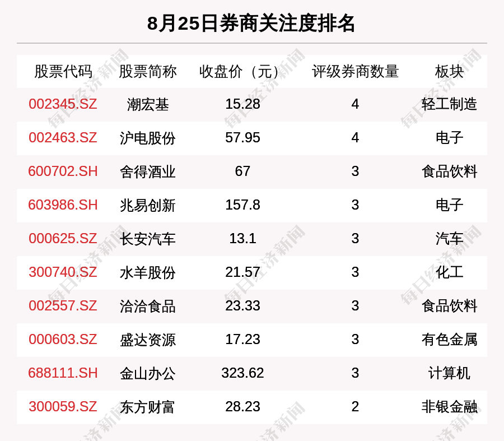Click broker count 2 in 东方财富 row
504x441 pixels.
point(355,407)
